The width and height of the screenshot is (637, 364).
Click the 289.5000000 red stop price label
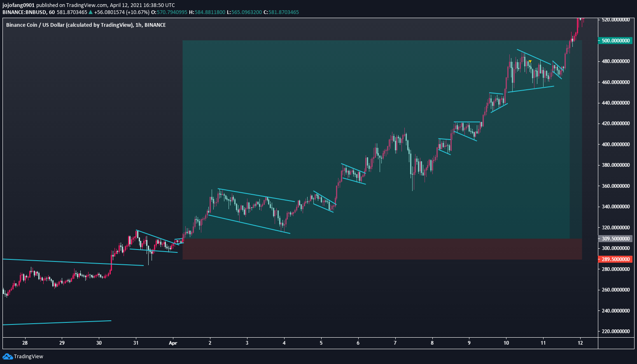615,259
